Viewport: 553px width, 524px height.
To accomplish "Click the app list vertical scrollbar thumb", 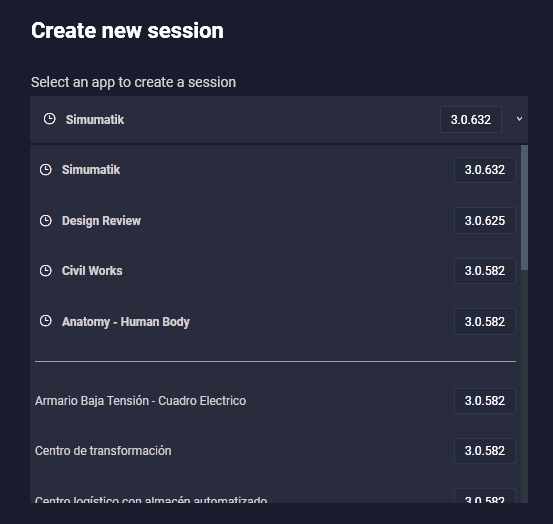I will pos(524,208).
